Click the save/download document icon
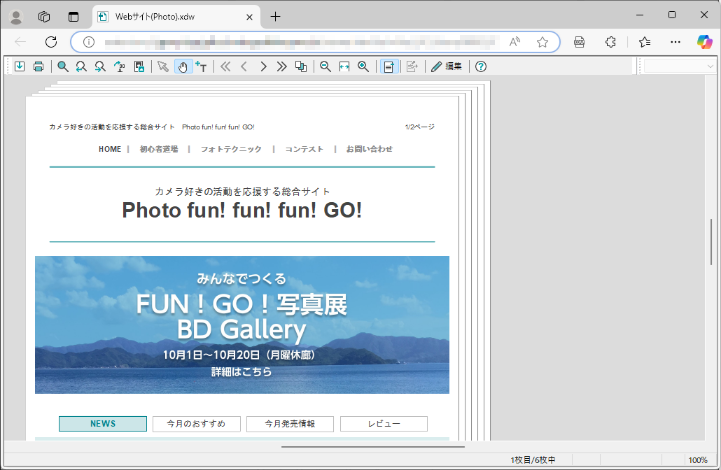721x470 pixels. (x=19, y=67)
